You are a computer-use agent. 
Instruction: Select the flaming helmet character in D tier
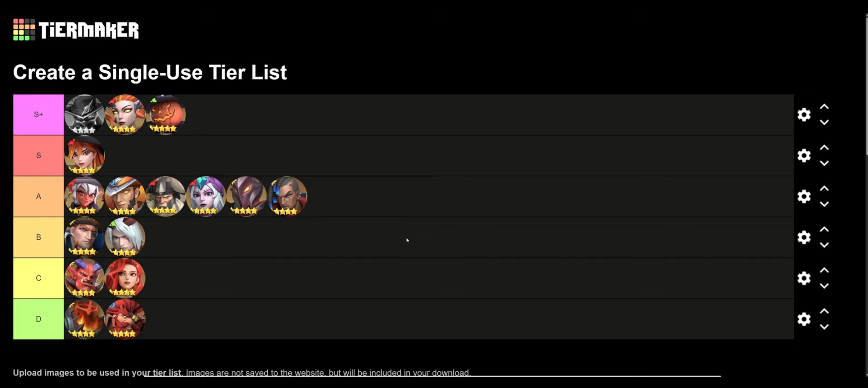84,319
